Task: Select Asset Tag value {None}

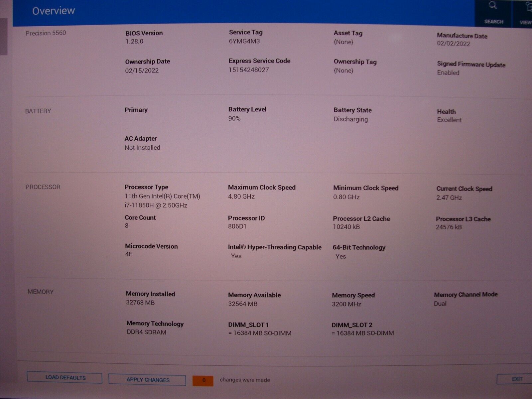Action: pos(343,42)
